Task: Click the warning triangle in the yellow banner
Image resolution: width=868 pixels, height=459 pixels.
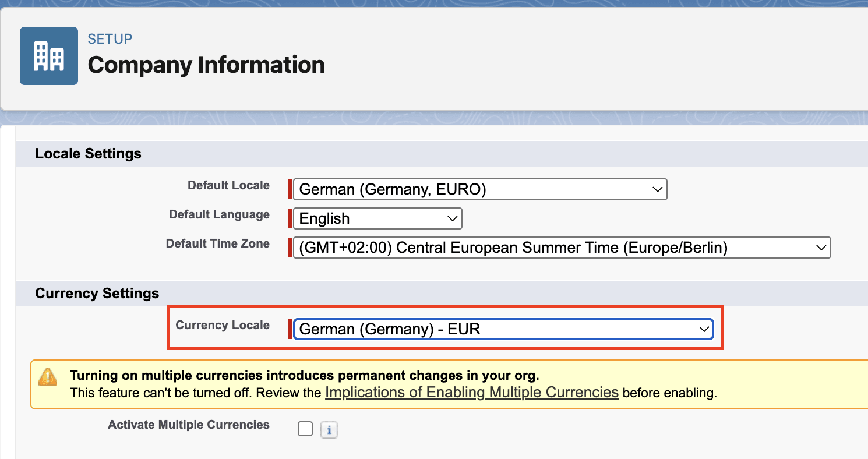Action: [48, 376]
